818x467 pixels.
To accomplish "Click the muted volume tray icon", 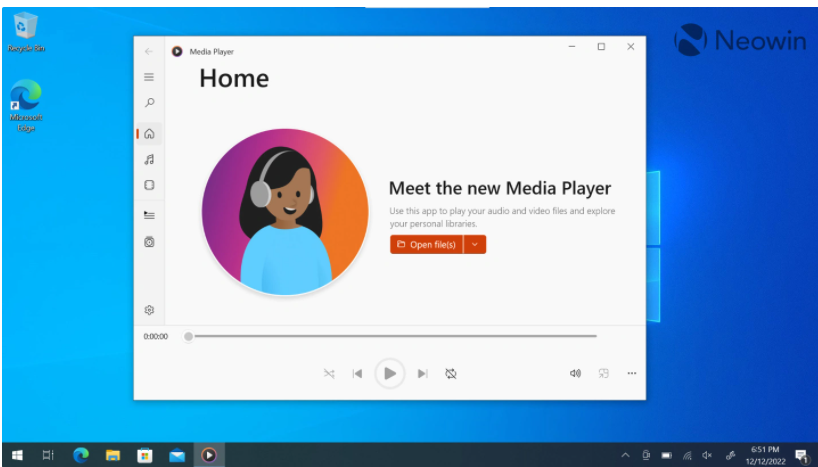I will click(x=707, y=456).
